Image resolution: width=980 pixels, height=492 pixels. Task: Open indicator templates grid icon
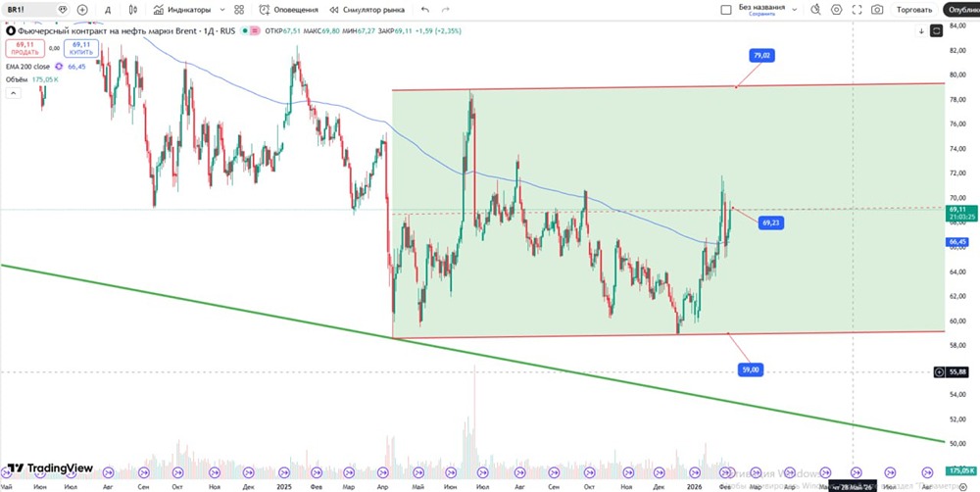click(x=239, y=10)
